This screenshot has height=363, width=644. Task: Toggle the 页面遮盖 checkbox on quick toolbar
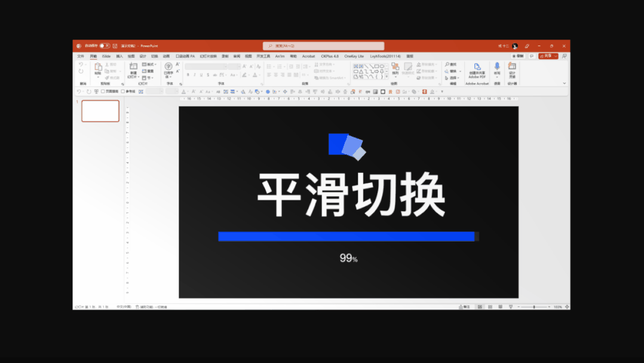coord(103,91)
